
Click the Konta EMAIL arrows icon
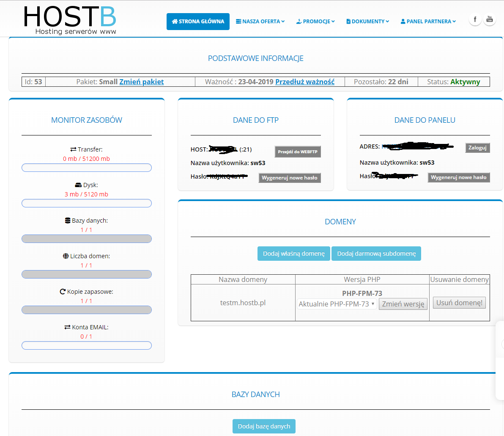(67, 327)
